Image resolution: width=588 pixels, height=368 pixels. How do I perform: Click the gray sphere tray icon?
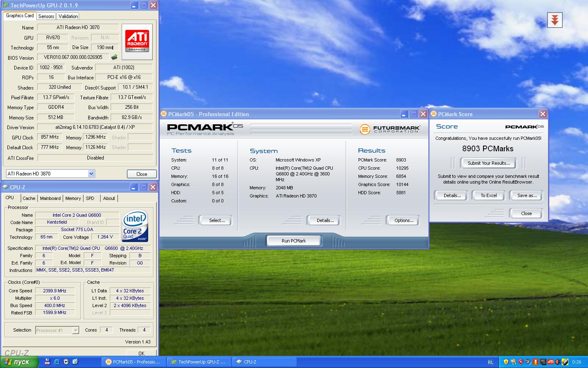pos(528,362)
